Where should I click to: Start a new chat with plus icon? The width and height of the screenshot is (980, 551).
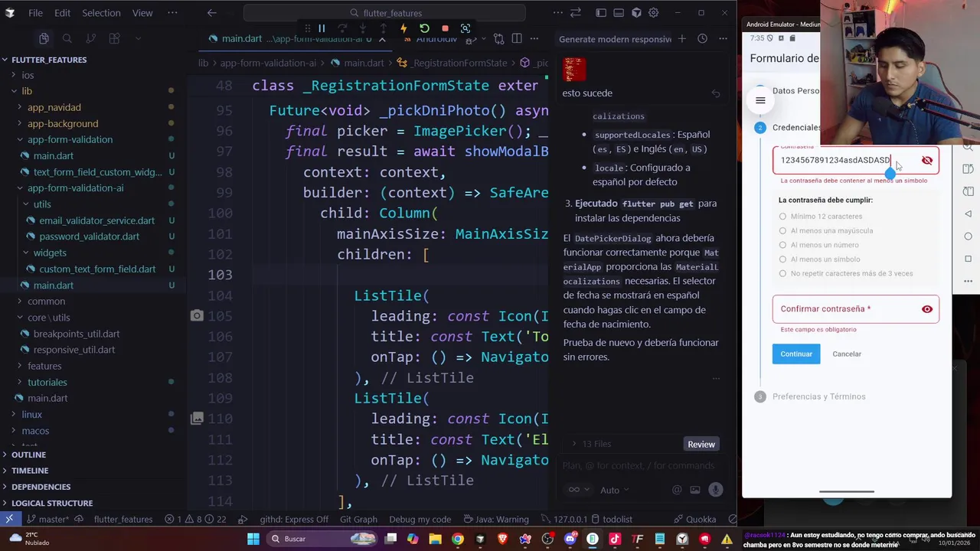(683, 39)
